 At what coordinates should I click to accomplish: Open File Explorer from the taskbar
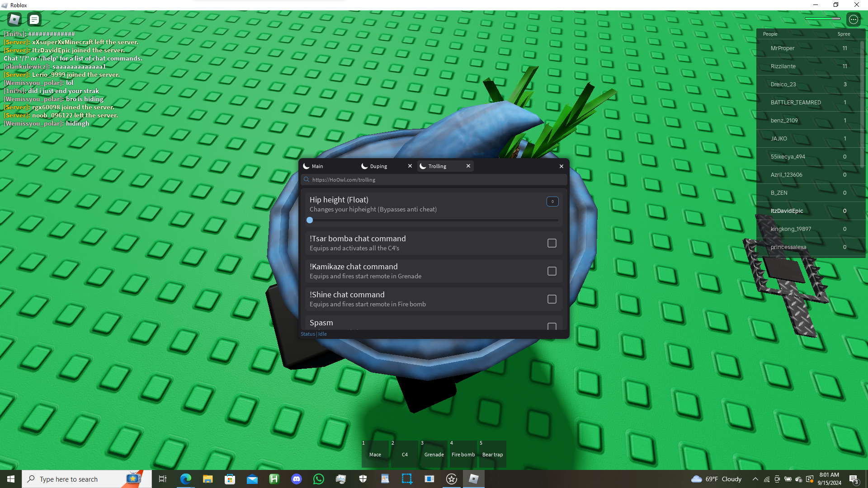[x=208, y=479]
